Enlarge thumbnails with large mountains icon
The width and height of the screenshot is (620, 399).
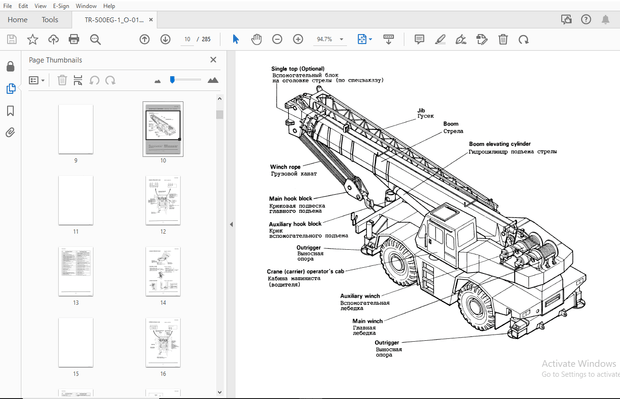coord(213,80)
